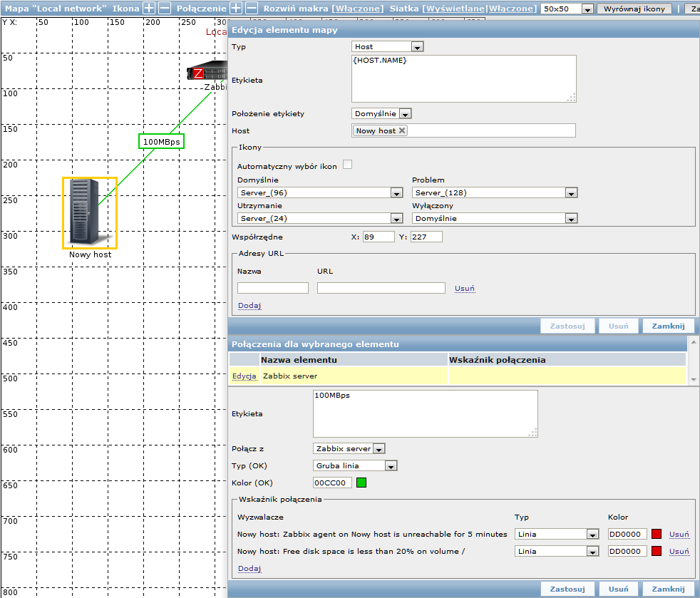Remove the unreachable trigger via Usuń
This screenshot has width=700, height=598.
coord(679,534)
